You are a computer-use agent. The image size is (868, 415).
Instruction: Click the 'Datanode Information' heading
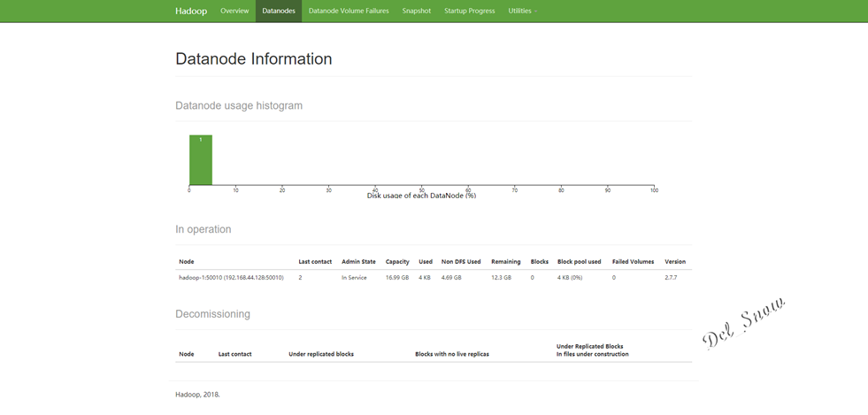(254, 58)
